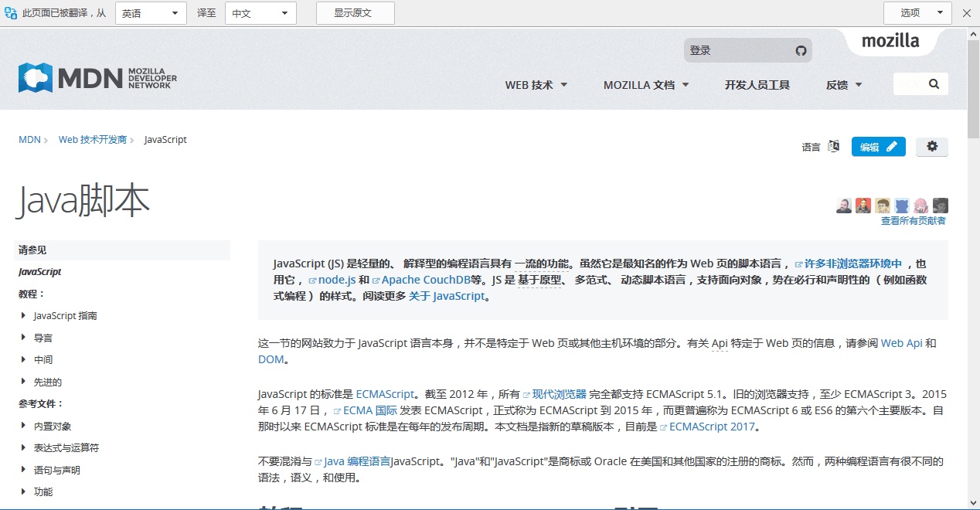
Task: Click the search magnifier icon
Action: (934, 84)
